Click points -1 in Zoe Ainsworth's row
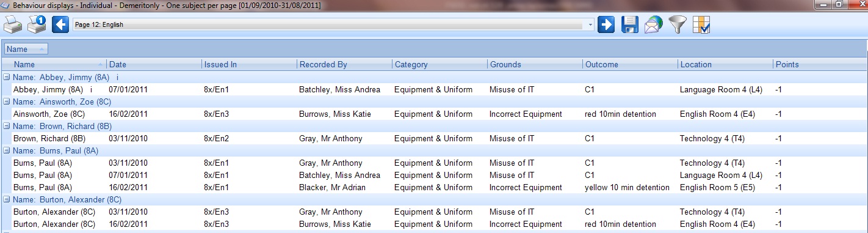 [x=778, y=114]
